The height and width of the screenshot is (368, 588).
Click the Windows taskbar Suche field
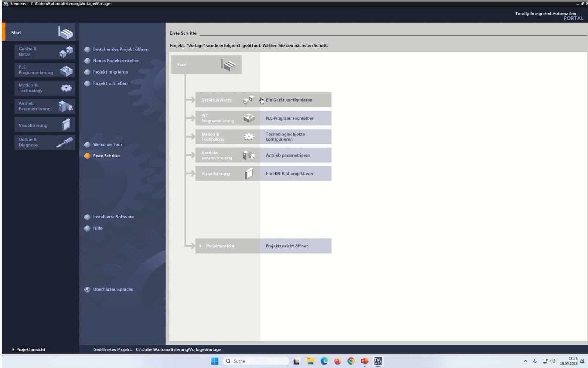256,361
